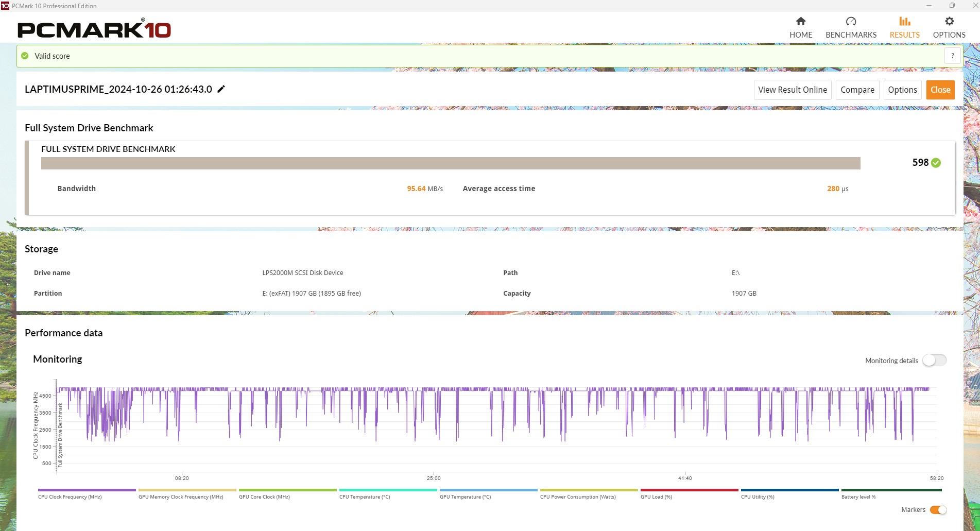Click drive name LPS2000M SCSI Disk Device
The width and height of the screenshot is (980, 531).
[303, 273]
